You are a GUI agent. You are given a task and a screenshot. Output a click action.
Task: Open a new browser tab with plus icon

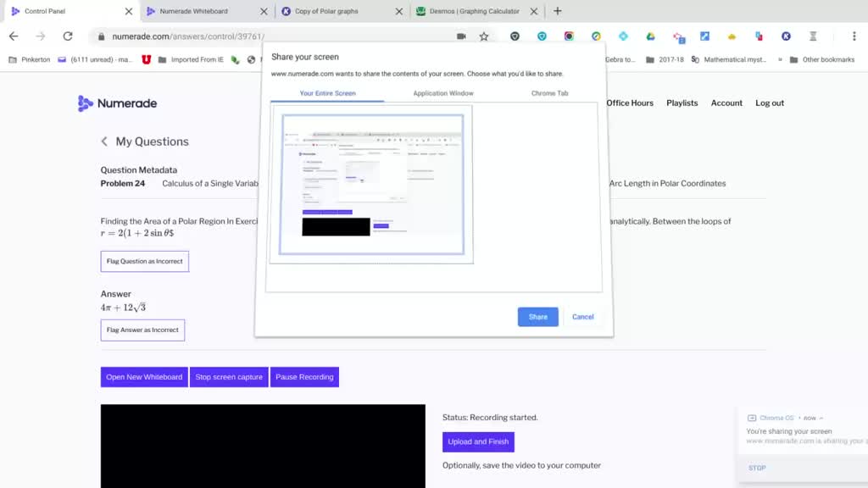[x=557, y=11]
